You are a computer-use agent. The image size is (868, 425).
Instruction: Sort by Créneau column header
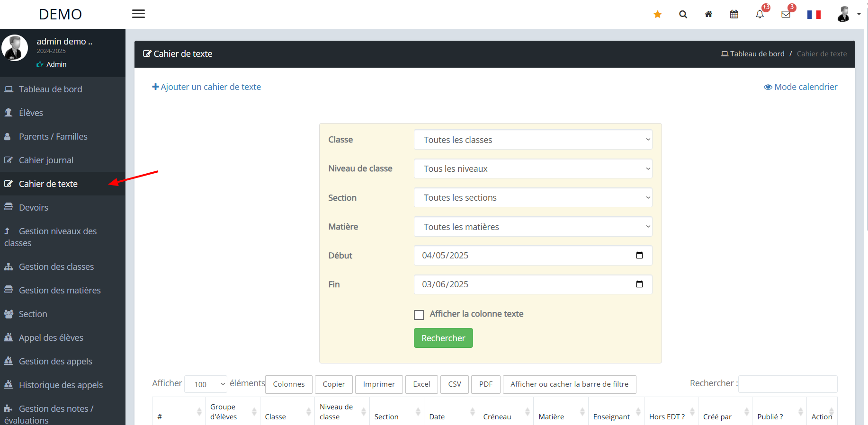[x=506, y=411]
